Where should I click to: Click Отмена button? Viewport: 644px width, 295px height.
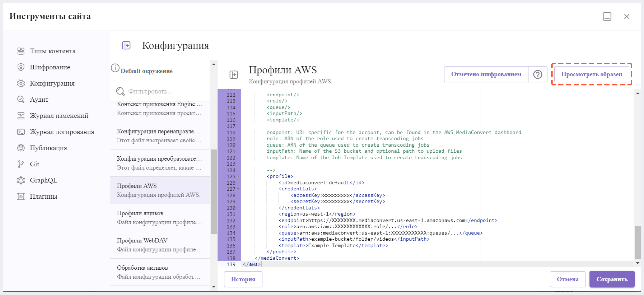[567, 279]
